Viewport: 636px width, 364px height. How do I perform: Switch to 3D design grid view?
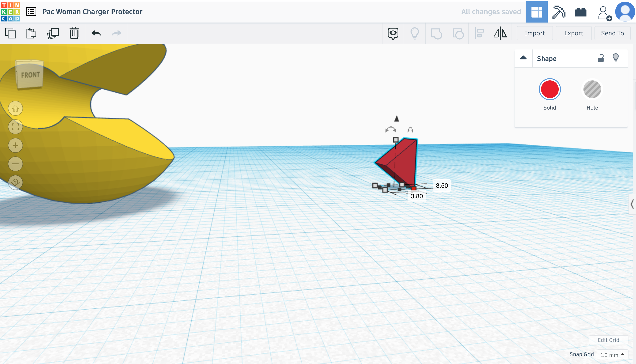pyautogui.click(x=537, y=12)
